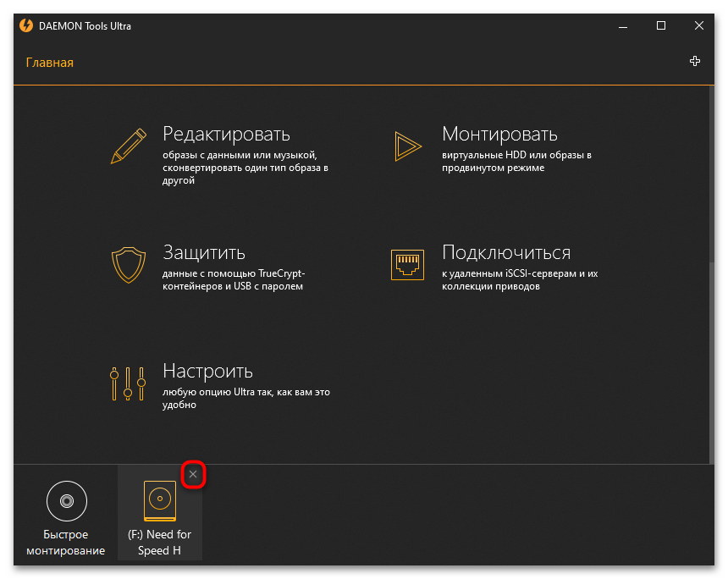
Task: Click the network port icon for Подключиться
Action: [x=407, y=265]
